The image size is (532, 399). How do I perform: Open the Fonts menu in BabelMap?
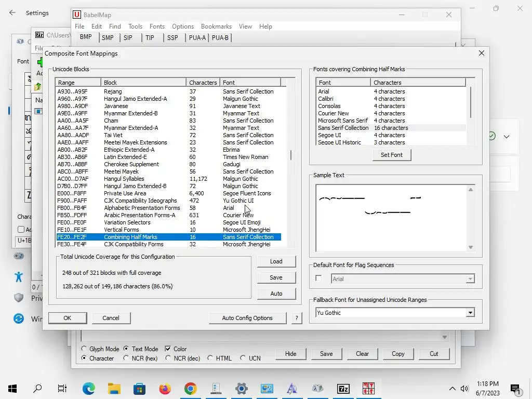[x=157, y=26]
